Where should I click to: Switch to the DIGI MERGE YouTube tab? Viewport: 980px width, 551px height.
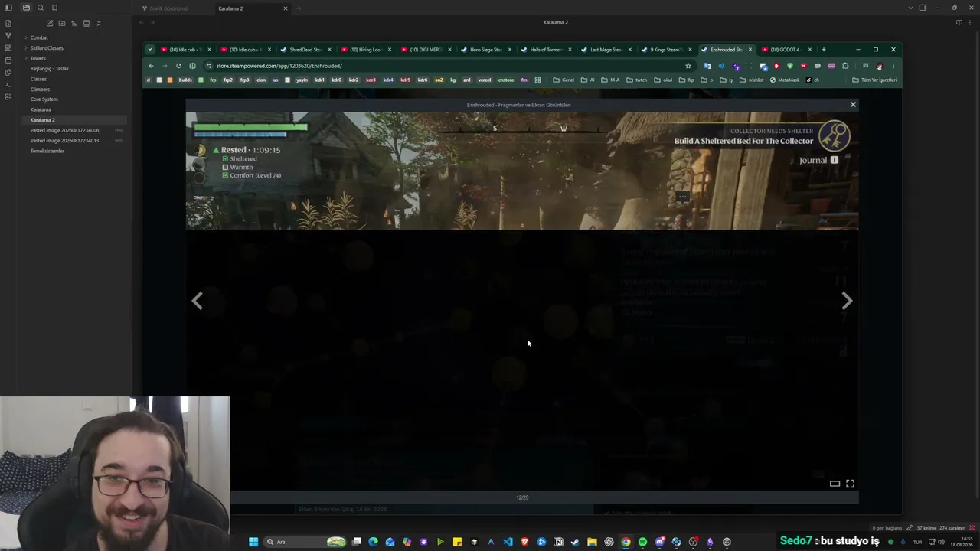coord(426,50)
